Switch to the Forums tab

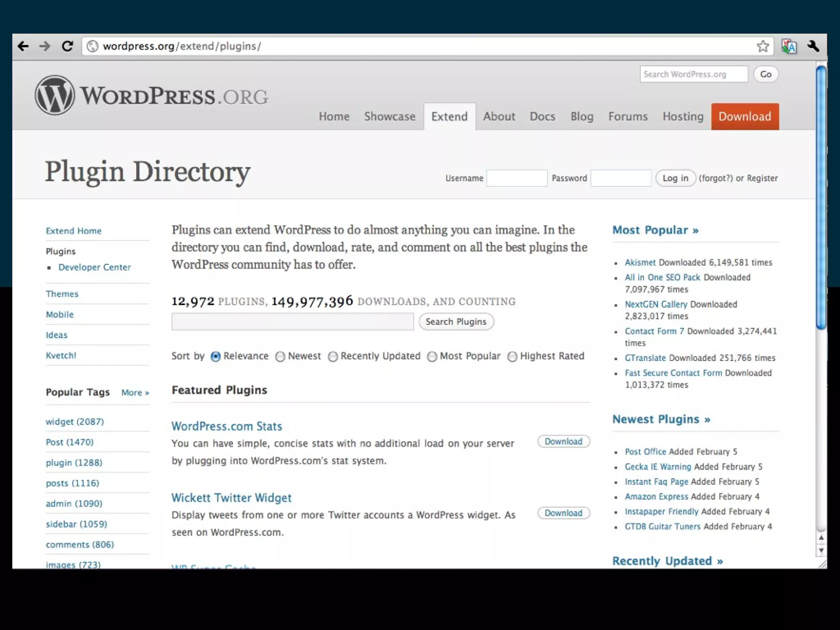(x=628, y=116)
